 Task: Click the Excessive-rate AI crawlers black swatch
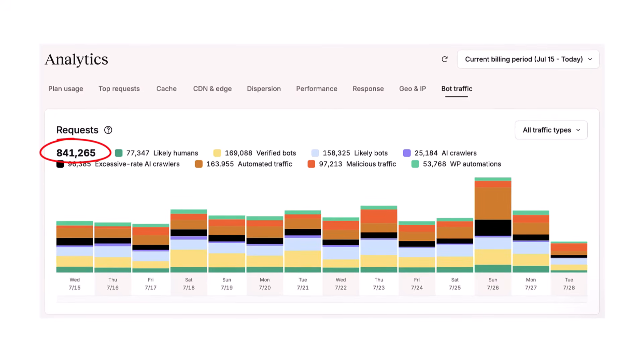(x=60, y=164)
